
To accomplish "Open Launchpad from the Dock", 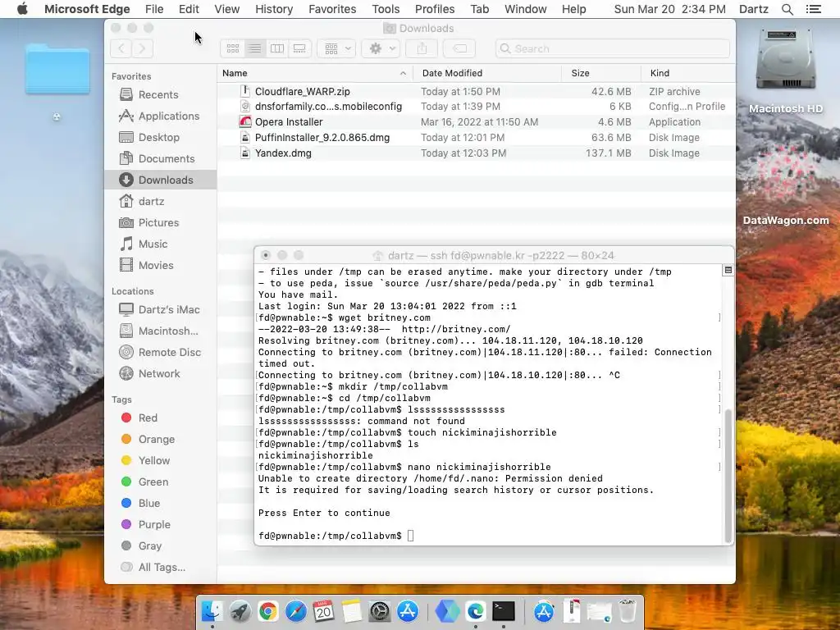I will (240, 611).
